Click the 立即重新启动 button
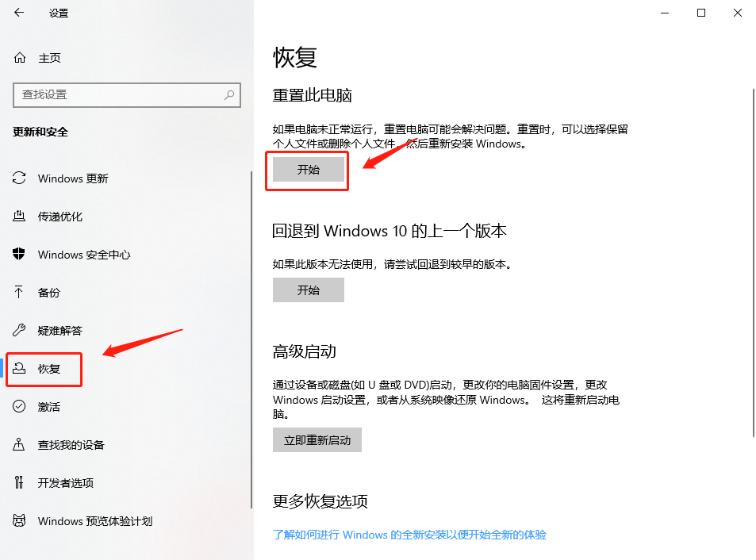This screenshot has height=560, width=756. [x=317, y=440]
